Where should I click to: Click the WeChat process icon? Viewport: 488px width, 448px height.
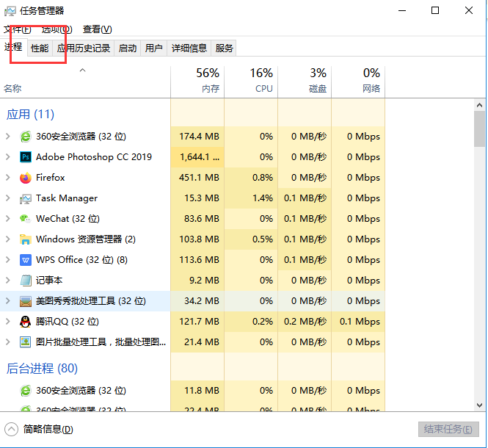click(26, 219)
